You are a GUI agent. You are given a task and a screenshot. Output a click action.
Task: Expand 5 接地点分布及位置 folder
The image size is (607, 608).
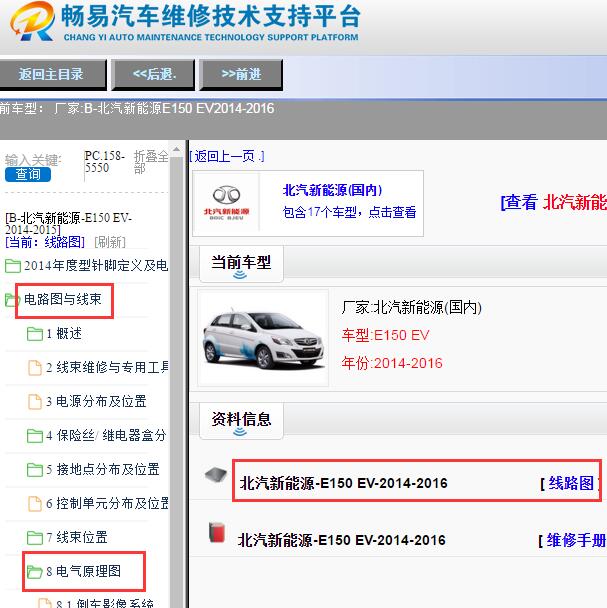coord(103,469)
